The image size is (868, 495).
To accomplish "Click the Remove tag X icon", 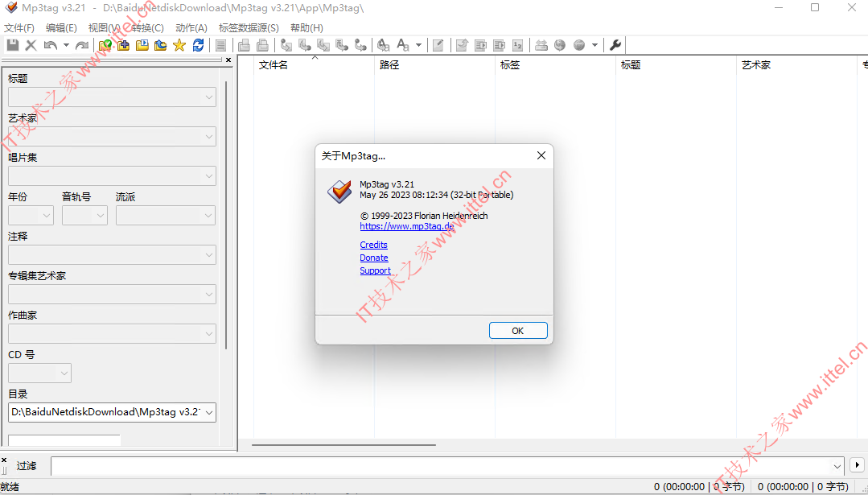I will 31,45.
